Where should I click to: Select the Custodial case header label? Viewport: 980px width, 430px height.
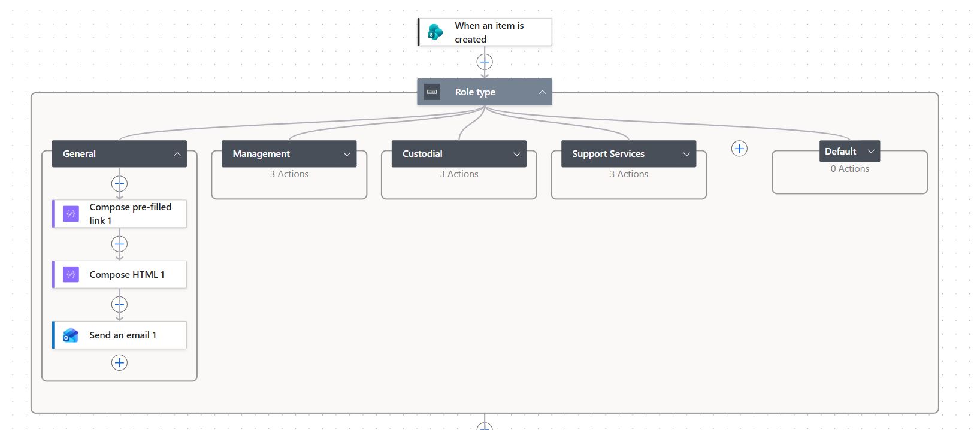coord(422,154)
